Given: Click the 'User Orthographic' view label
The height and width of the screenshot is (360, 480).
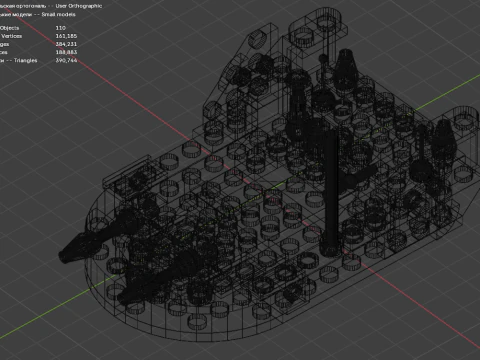Looking at the screenshot, I should click(79, 6).
